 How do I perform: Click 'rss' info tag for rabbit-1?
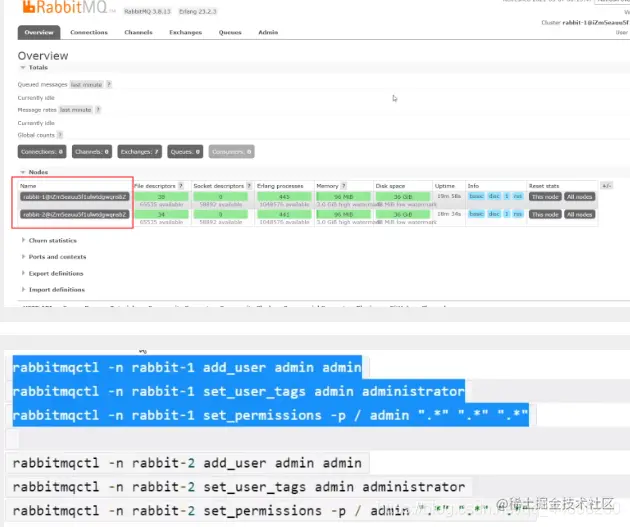[518, 196]
